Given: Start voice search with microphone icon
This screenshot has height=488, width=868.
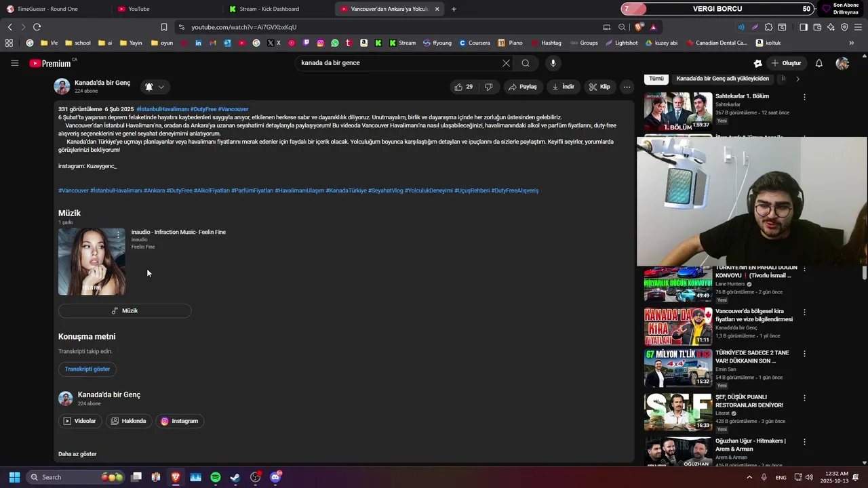Looking at the screenshot, I should (553, 63).
